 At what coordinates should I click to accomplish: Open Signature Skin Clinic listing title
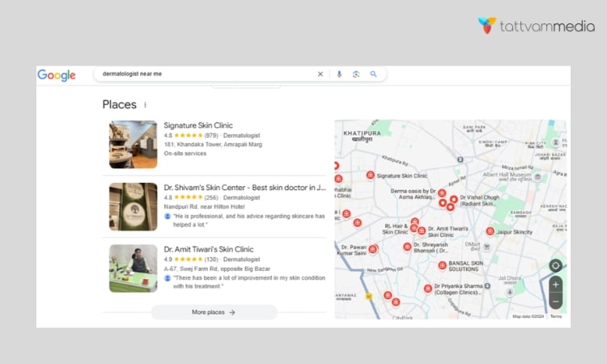198,125
